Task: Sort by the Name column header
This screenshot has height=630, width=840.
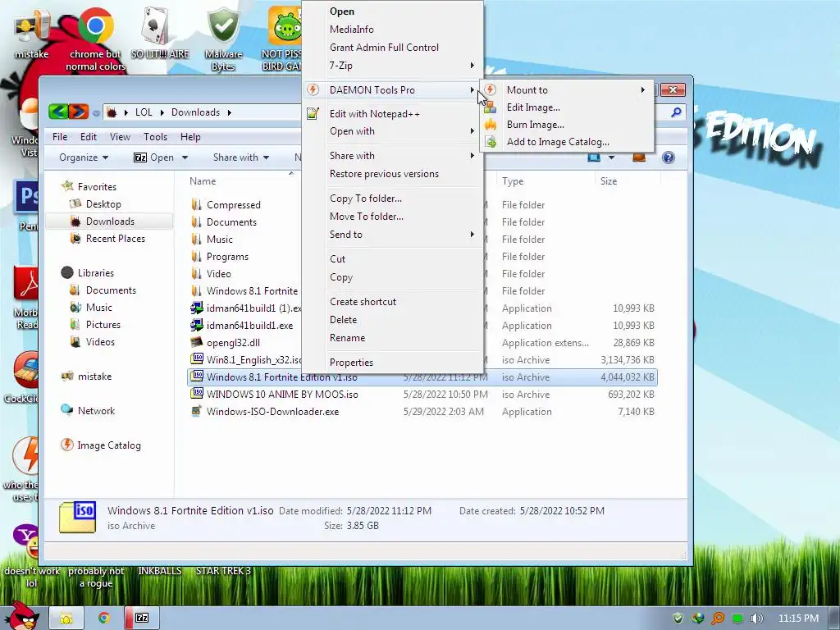Action: pos(203,181)
